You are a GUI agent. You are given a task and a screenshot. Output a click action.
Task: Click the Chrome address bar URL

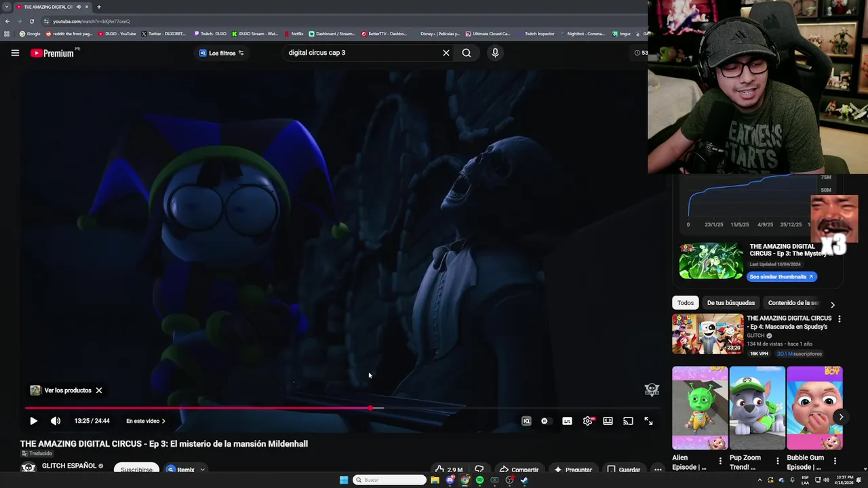[x=92, y=21]
